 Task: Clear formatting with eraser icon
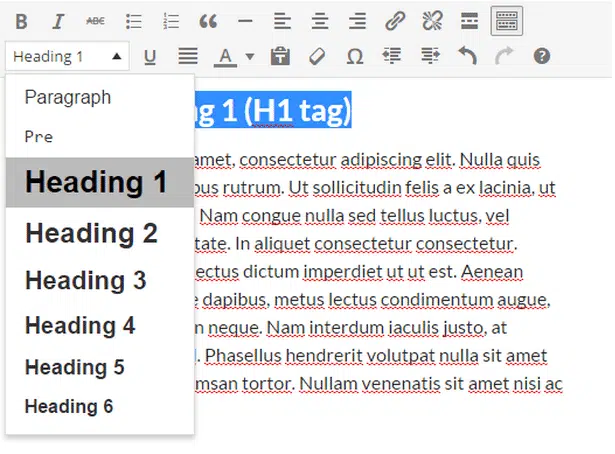click(x=317, y=56)
